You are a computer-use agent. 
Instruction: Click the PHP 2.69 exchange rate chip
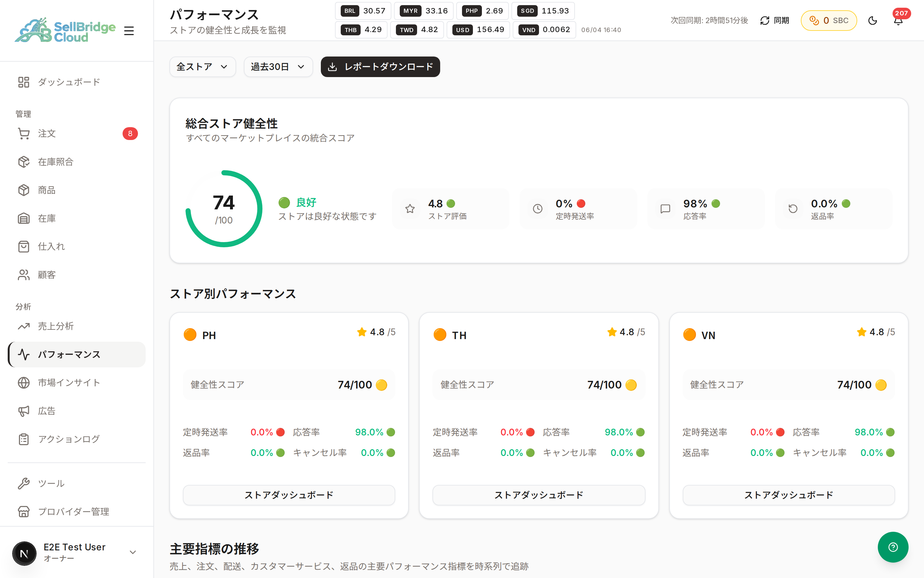coord(483,11)
